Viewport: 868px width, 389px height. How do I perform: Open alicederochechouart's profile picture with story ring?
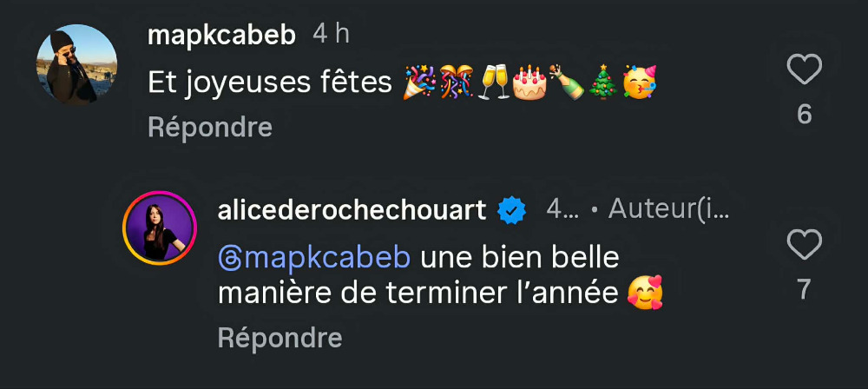pyautogui.click(x=160, y=228)
